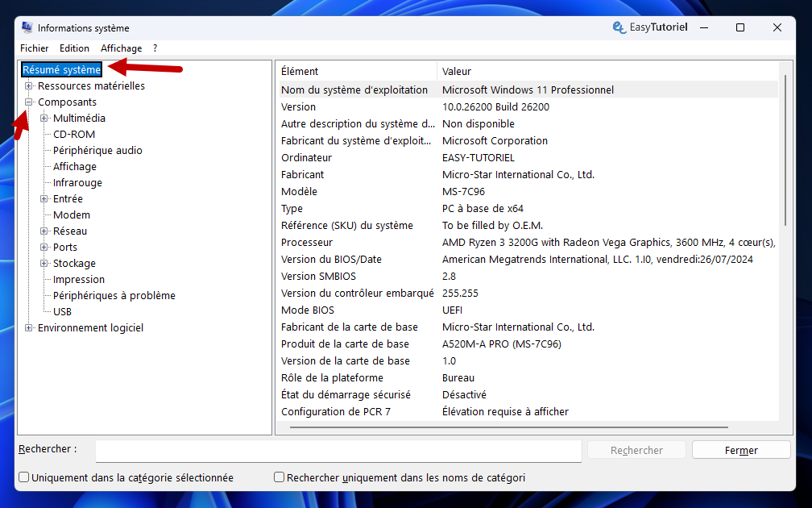812x508 pixels.
Task: Select the Stockage tree item
Action: click(x=74, y=264)
